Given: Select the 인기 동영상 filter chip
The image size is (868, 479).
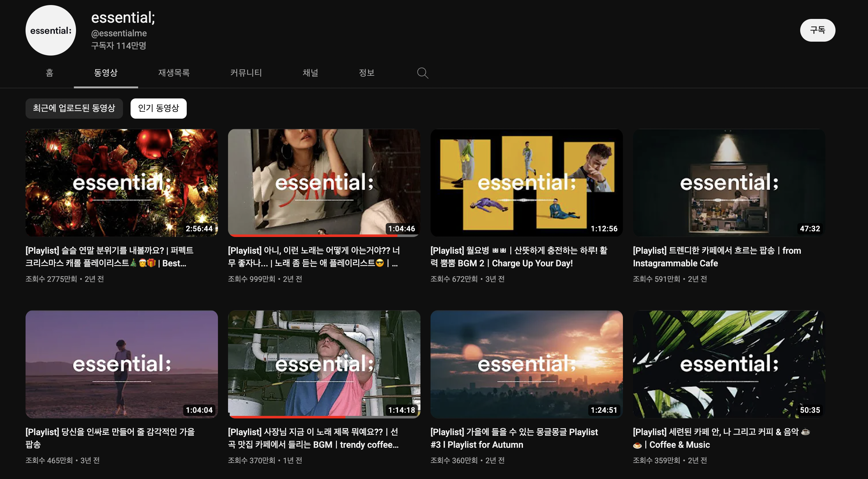Looking at the screenshot, I should click(x=158, y=108).
